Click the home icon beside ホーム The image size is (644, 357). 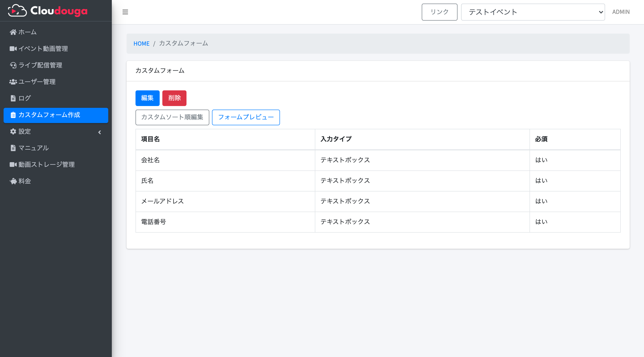click(x=13, y=32)
